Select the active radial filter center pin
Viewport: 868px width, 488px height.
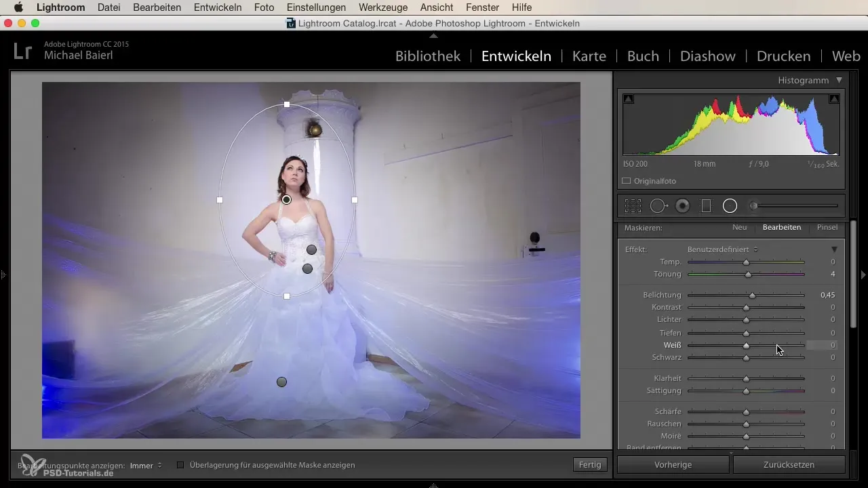pos(287,200)
